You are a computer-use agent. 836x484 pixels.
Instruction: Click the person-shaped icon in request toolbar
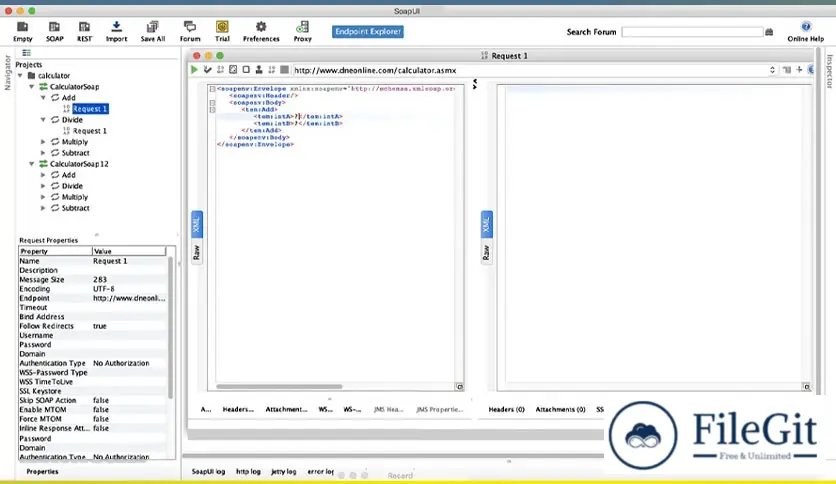tap(259, 70)
